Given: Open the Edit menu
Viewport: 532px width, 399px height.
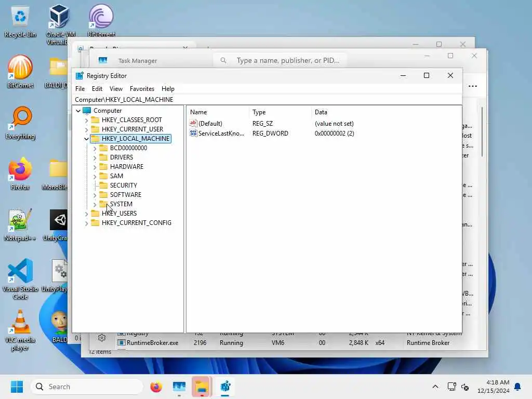Looking at the screenshot, I should 97,88.
